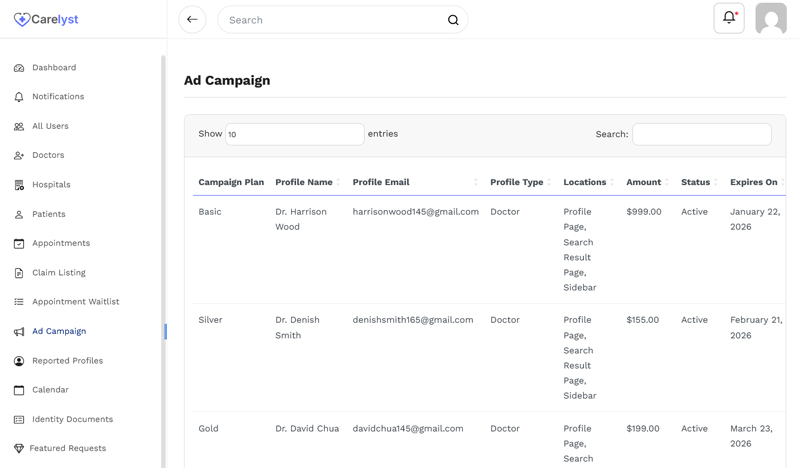Focus the top Search bar

(342, 20)
